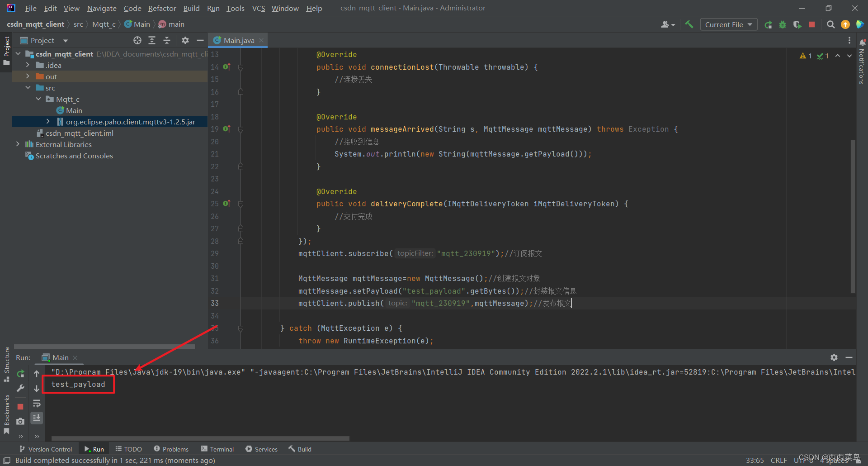Expand all in the Project panel
The width and height of the screenshot is (868, 466).
tap(152, 40)
